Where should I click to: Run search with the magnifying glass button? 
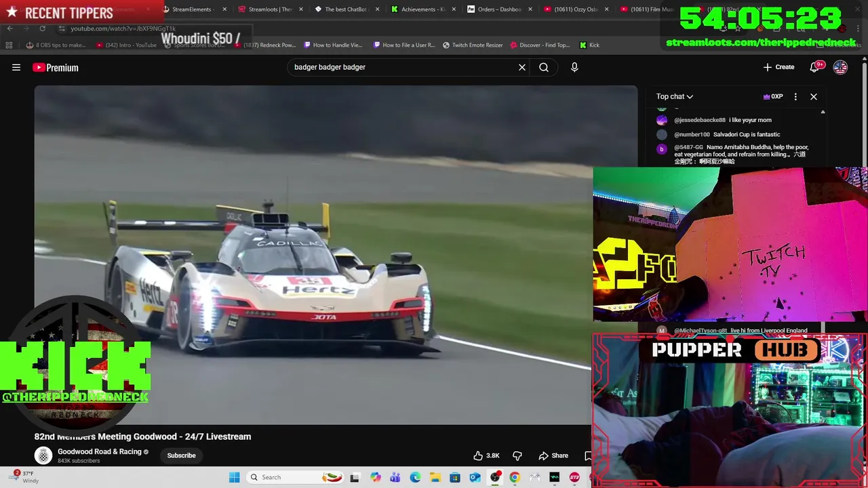[x=544, y=67]
